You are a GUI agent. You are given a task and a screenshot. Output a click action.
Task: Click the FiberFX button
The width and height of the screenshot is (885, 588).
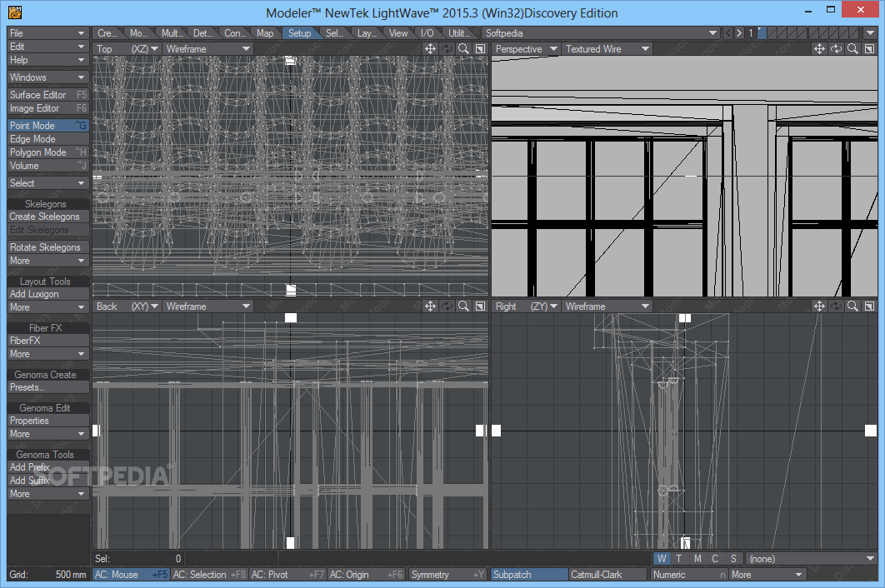(48, 341)
